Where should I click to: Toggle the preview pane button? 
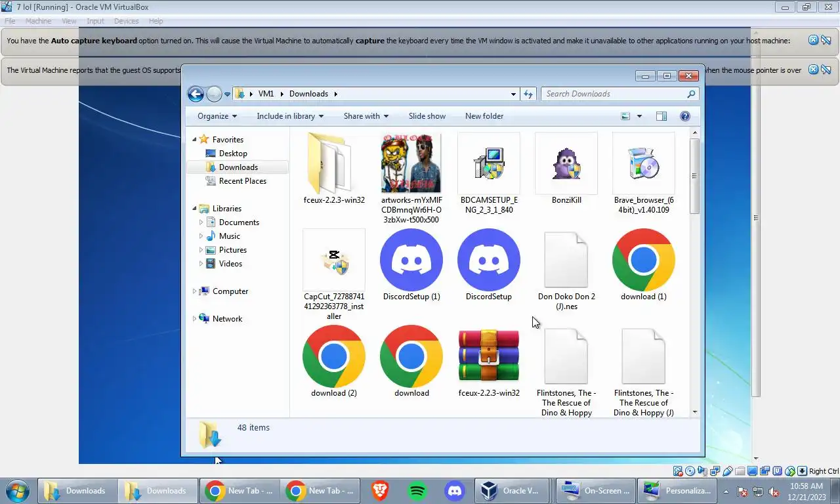(661, 116)
